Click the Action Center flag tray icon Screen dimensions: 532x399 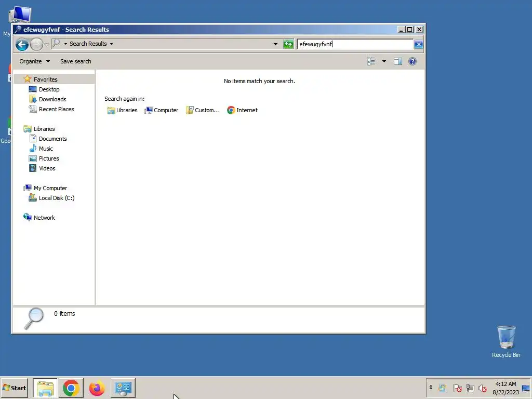pos(457,388)
